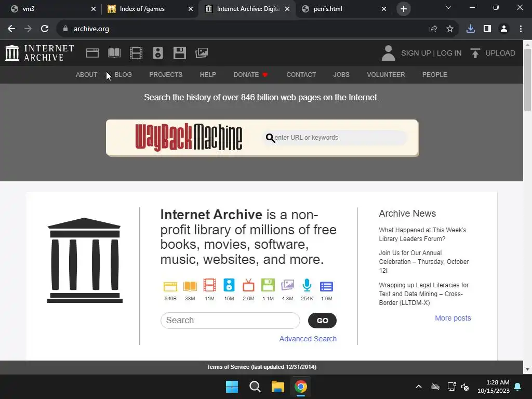Open the Images icon in top bar
This screenshot has width=532, height=399.
(x=202, y=53)
